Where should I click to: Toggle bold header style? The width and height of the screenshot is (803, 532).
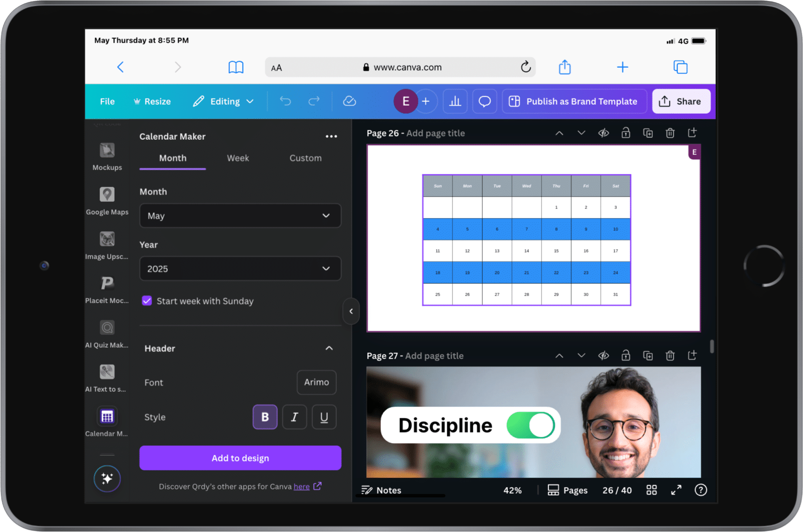[x=265, y=417]
